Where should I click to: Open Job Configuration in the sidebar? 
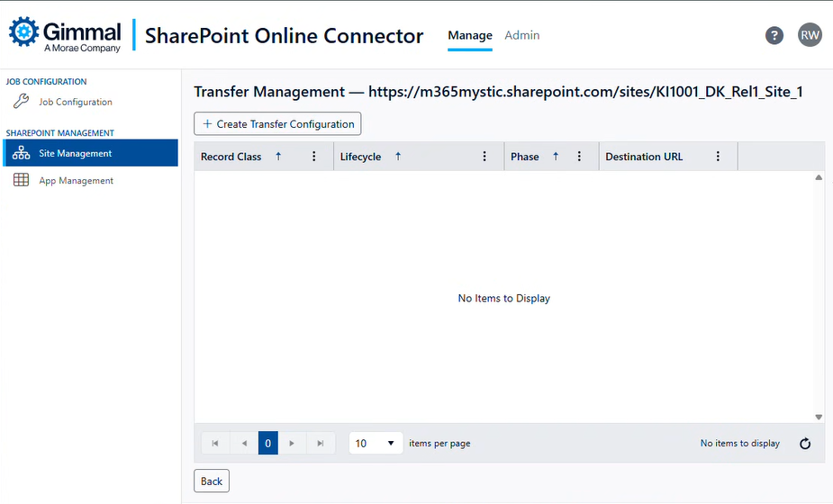75,103
